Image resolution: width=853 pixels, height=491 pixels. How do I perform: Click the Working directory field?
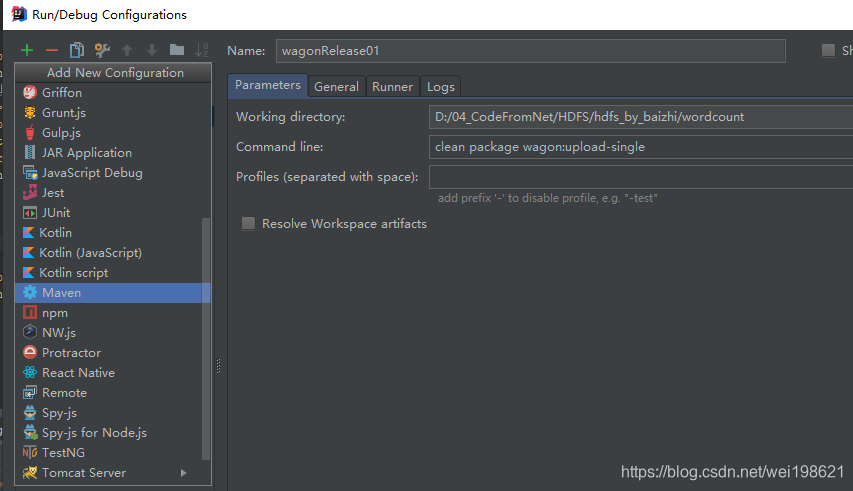click(x=641, y=117)
